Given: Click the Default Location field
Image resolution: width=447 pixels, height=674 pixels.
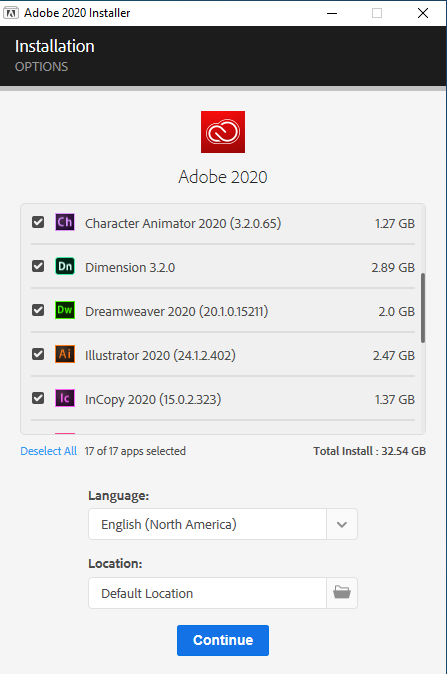Looking at the screenshot, I should [x=208, y=593].
